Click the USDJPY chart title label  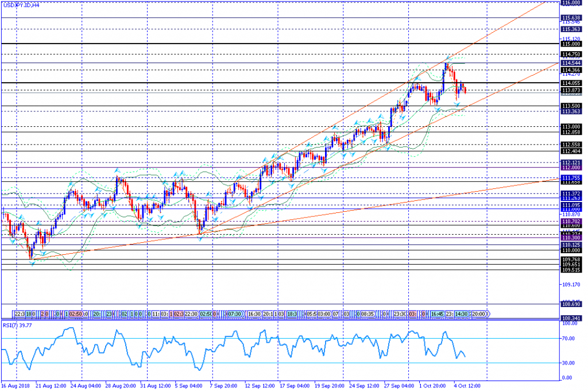coord(20,5)
